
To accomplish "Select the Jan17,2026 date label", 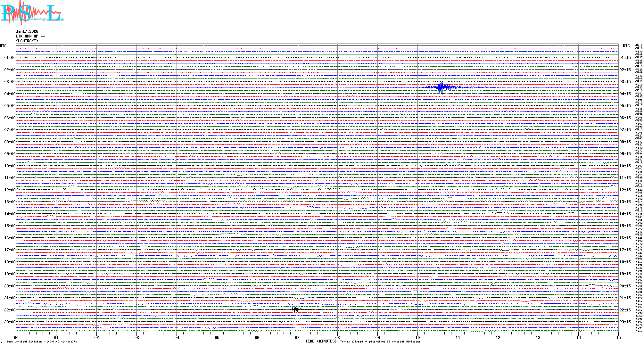I will pyautogui.click(x=27, y=31).
